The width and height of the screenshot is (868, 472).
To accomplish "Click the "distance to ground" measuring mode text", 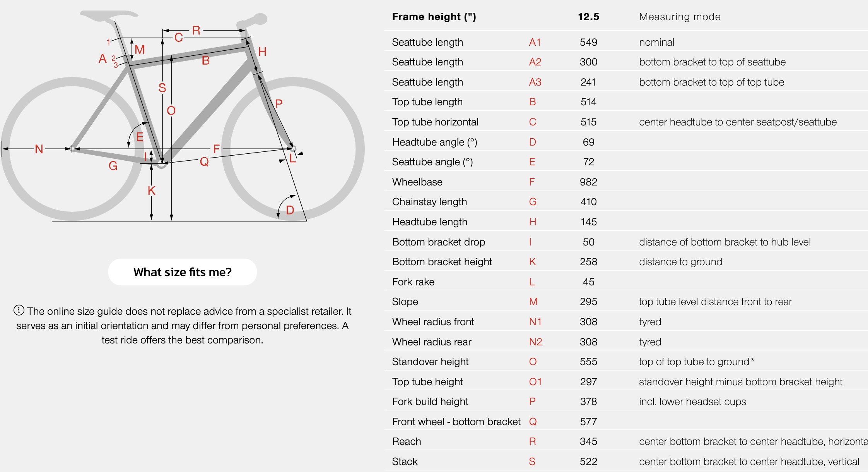I will 680,262.
